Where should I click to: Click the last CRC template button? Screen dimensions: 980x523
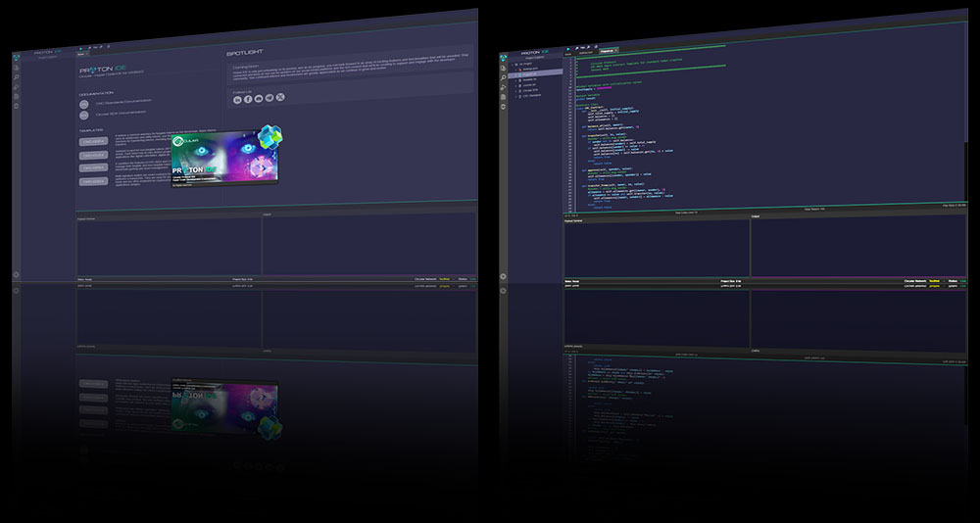tap(94, 180)
